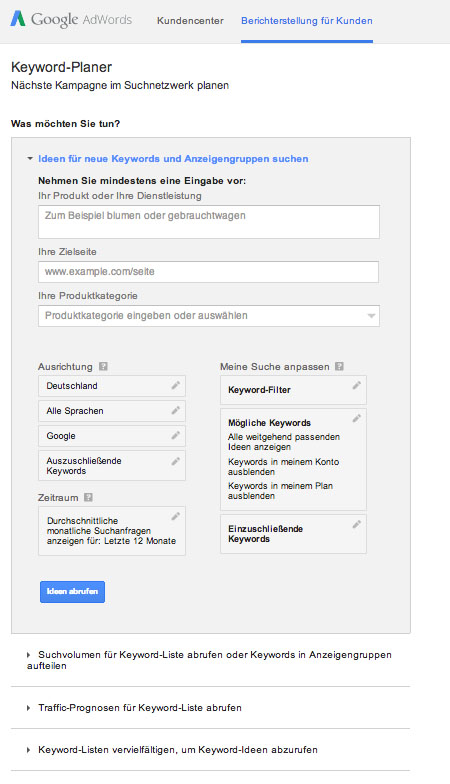Switch to the Kundencenter tab
Image resolution: width=450 pixels, height=784 pixels.
tap(190, 21)
